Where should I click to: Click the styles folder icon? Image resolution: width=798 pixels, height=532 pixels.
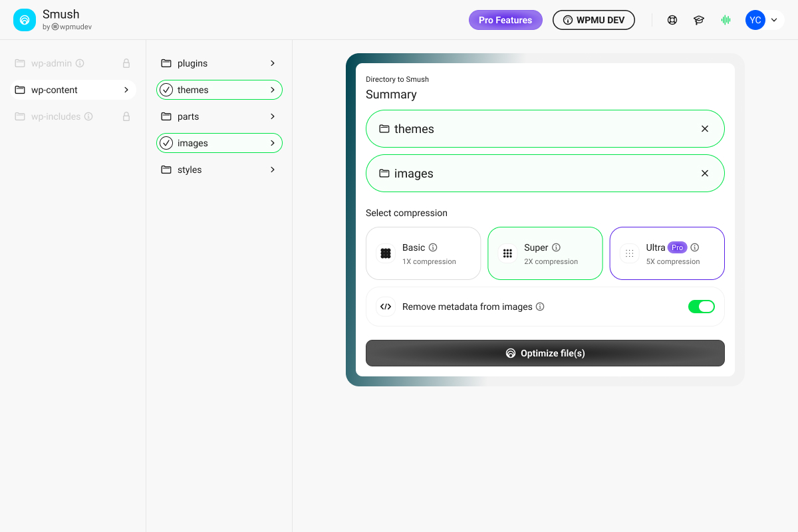(x=166, y=170)
